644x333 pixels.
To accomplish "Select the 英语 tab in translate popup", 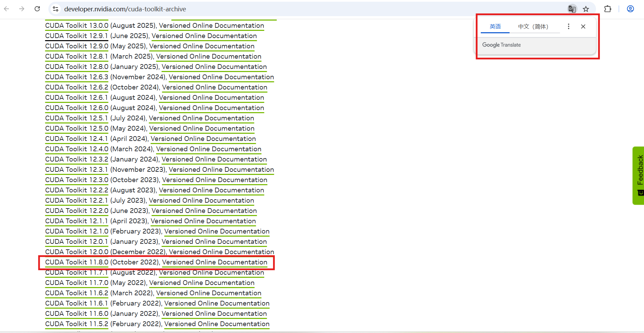I will point(495,26).
